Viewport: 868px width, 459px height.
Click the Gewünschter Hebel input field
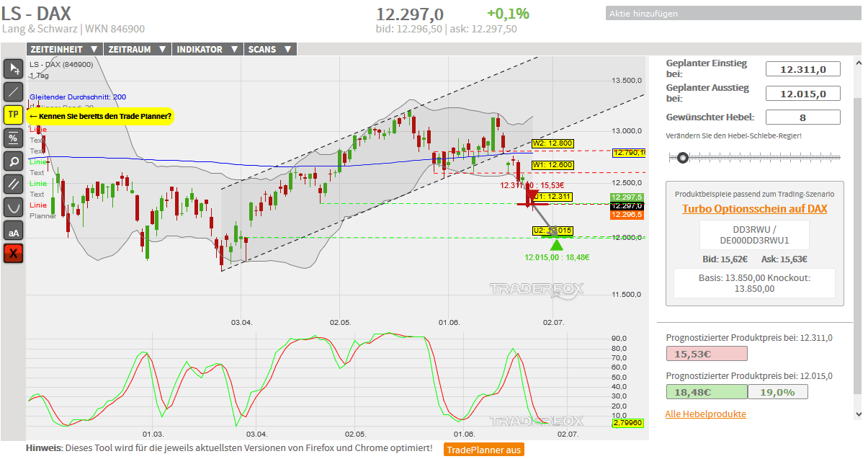[802, 117]
